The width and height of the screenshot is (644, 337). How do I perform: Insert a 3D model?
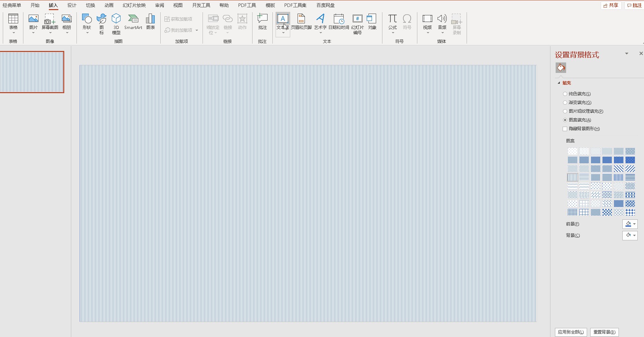116,23
